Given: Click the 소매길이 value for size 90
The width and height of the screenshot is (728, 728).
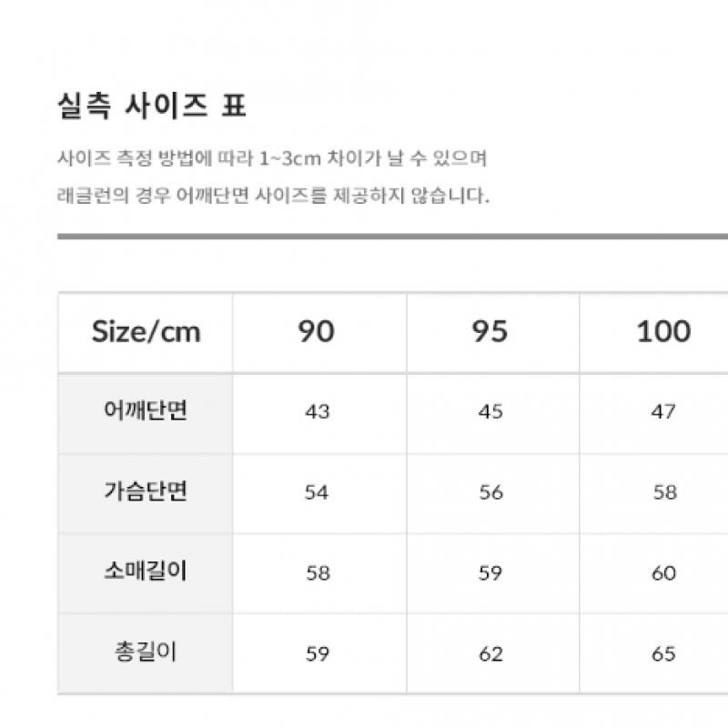Looking at the screenshot, I should tap(317, 573).
